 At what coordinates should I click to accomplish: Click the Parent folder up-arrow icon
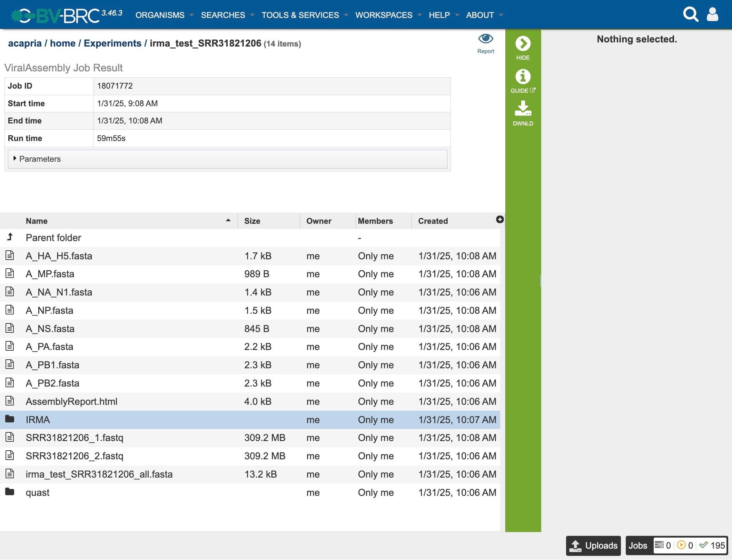(10, 237)
